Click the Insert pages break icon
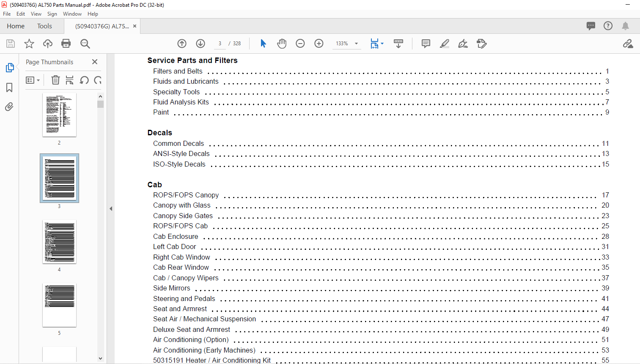The image size is (640, 364). tap(70, 80)
